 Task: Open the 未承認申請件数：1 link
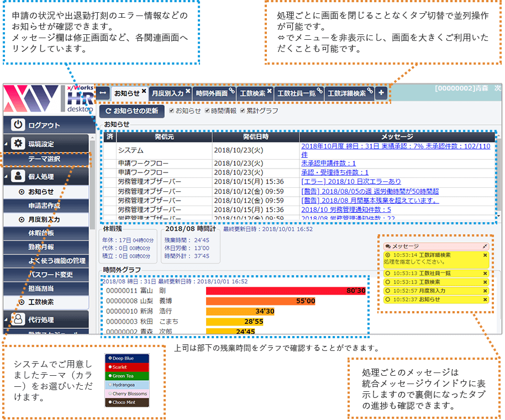tap(328, 164)
